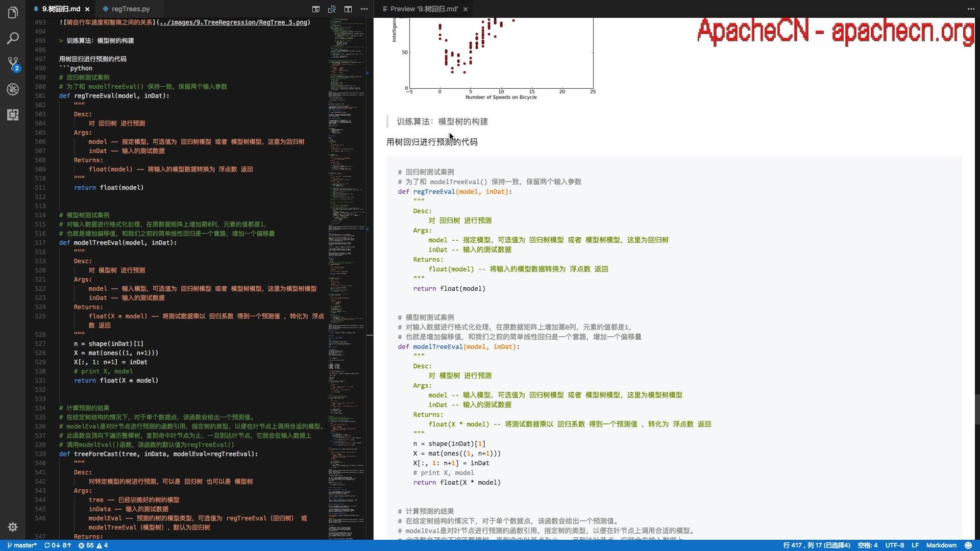Close the Preview '9.树回归.md' tab
Viewport: 980px width, 551px height.
coord(465,9)
